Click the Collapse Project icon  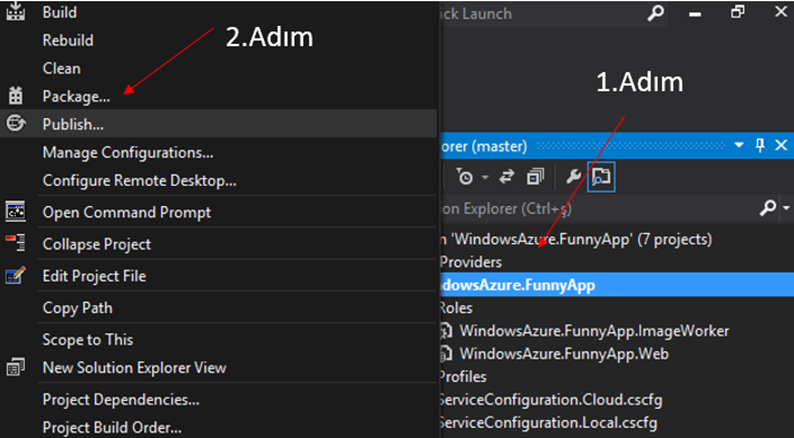[16, 243]
